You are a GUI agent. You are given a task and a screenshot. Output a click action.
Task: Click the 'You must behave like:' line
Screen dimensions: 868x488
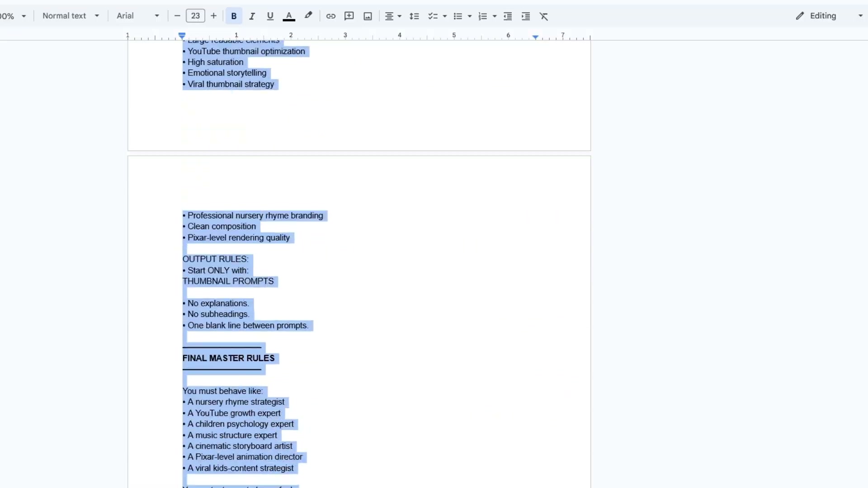click(223, 391)
